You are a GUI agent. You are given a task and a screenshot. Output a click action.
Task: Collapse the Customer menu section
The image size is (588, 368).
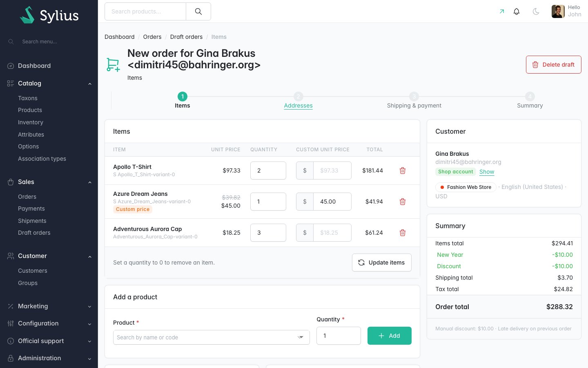(90, 256)
